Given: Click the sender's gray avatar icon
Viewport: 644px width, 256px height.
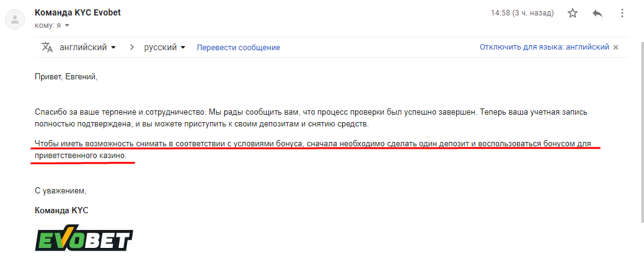Looking at the screenshot, I should (15, 19).
